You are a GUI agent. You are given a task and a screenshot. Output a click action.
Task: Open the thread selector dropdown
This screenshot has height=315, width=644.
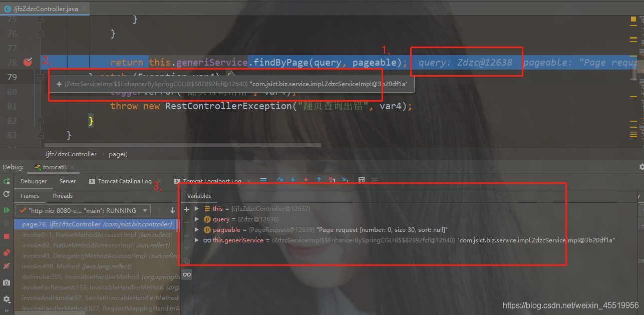pyautogui.click(x=83, y=210)
